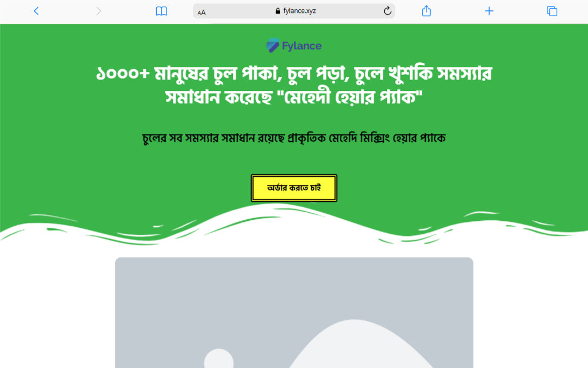This screenshot has width=588, height=368.
Task: Open the bookmarks book icon
Action: tap(161, 11)
